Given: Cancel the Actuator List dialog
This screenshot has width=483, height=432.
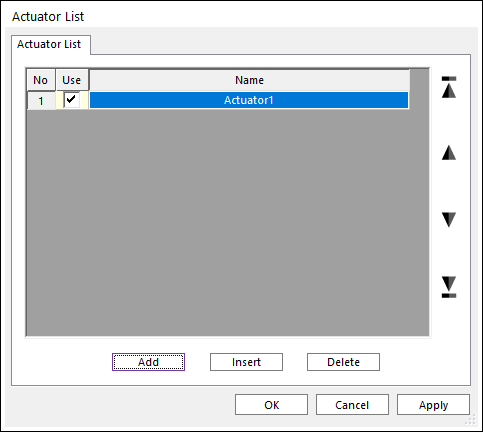Looking at the screenshot, I should point(352,405).
